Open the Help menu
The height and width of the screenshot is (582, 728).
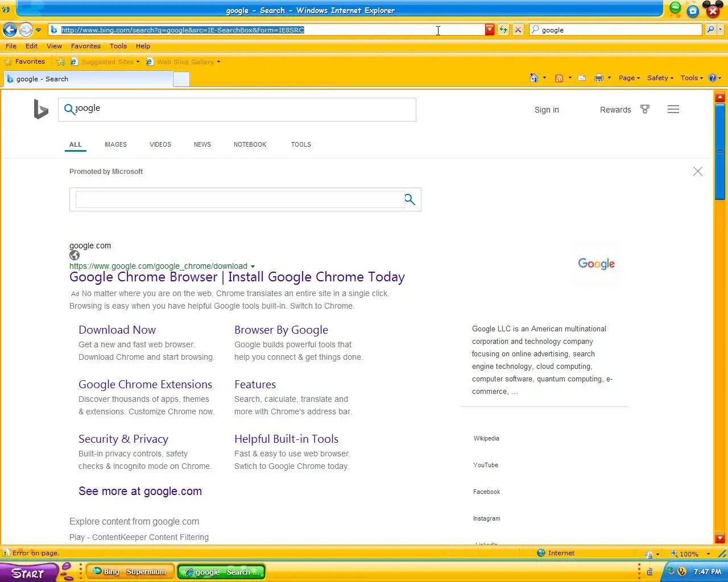143,46
